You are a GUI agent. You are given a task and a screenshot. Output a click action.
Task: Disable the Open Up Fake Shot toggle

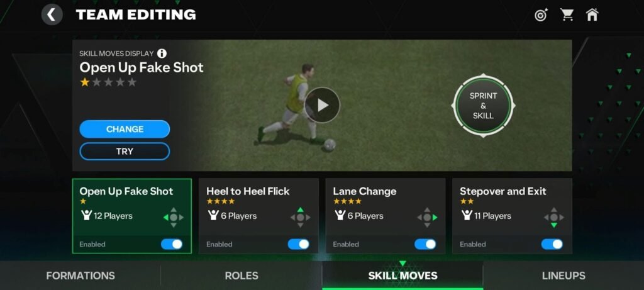click(172, 245)
